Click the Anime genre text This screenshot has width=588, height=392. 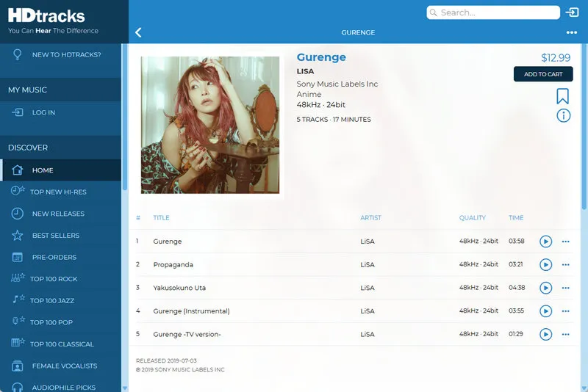pyautogui.click(x=309, y=95)
